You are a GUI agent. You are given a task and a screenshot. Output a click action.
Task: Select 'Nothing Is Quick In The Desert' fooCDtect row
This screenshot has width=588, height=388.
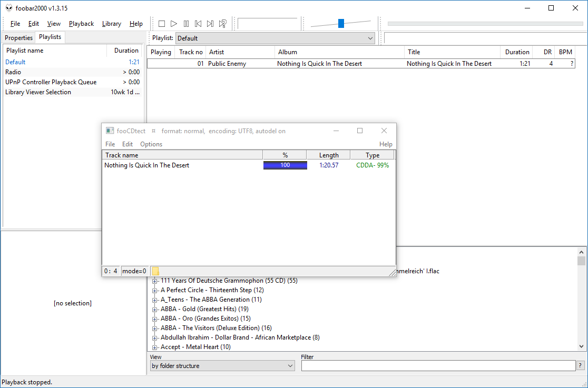click(249, 165)
